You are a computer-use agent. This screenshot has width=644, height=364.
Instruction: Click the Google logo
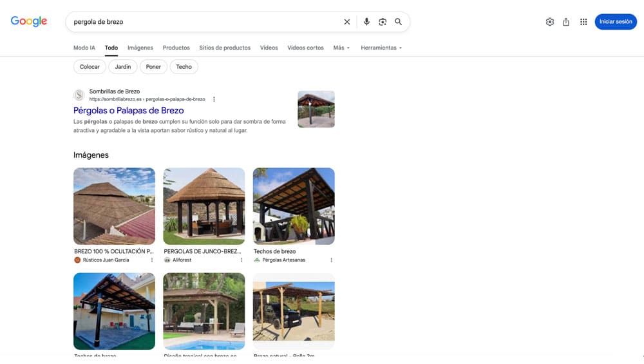click(x=29, y=21)
